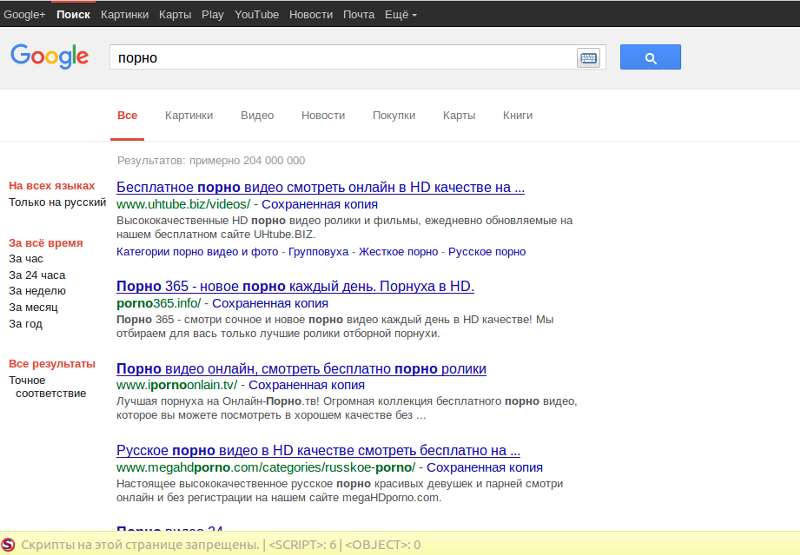Open Картинки in the top black bar

pyautogui.click(x=124, y=15)
